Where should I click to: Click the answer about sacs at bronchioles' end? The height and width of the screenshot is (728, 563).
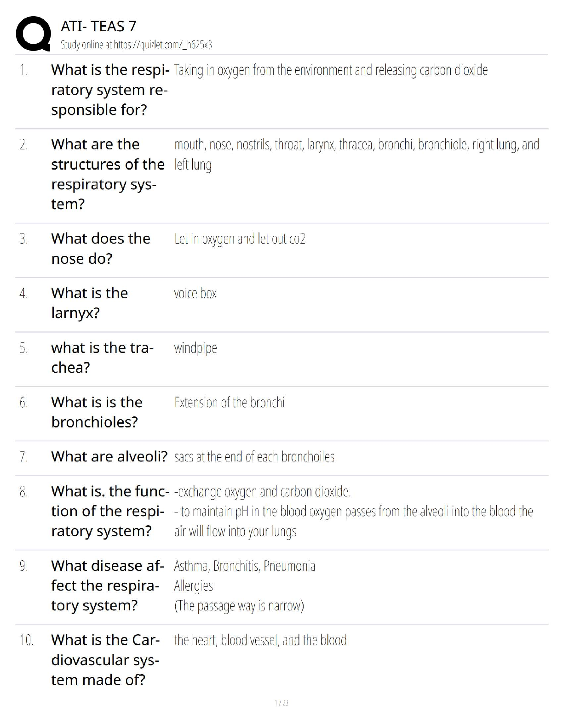pyautogui.click(x=254, y=457)
